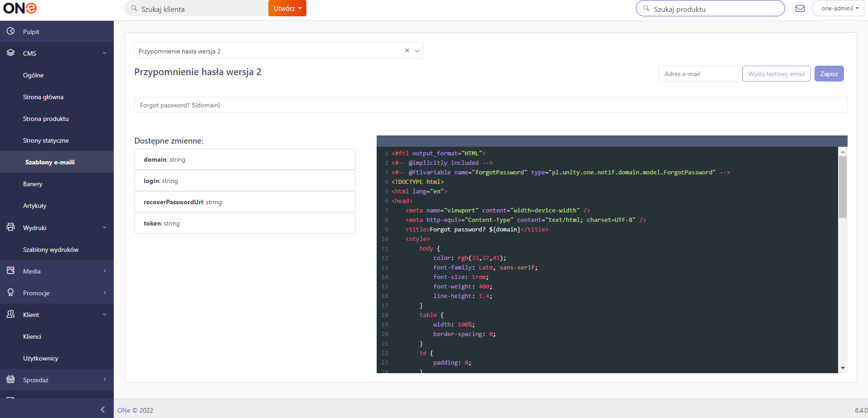Expand the Sprzedaż menu chevron
This screenshot has width=868, height=418.
click(105, 380)
